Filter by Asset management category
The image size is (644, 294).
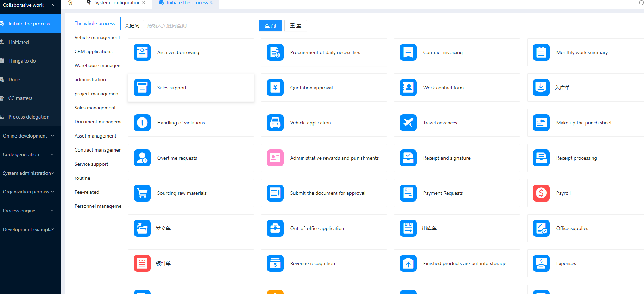click(x=95, y=136)
